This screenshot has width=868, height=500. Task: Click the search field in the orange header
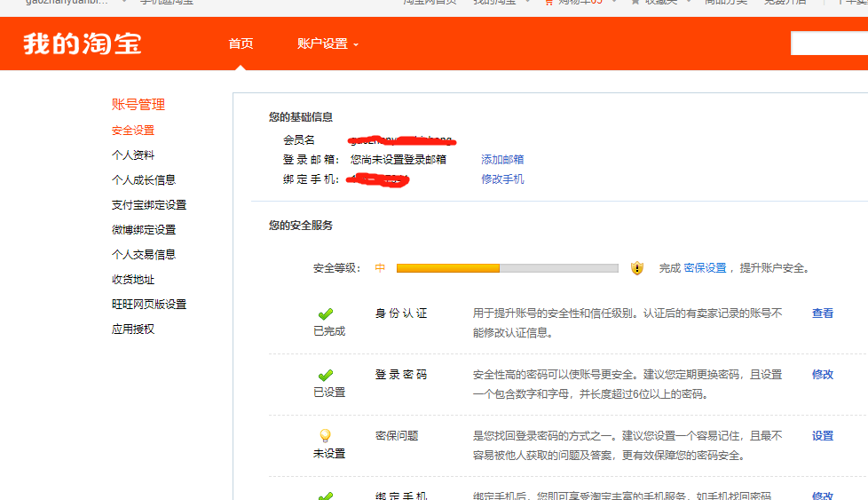(x=829, y=44)
